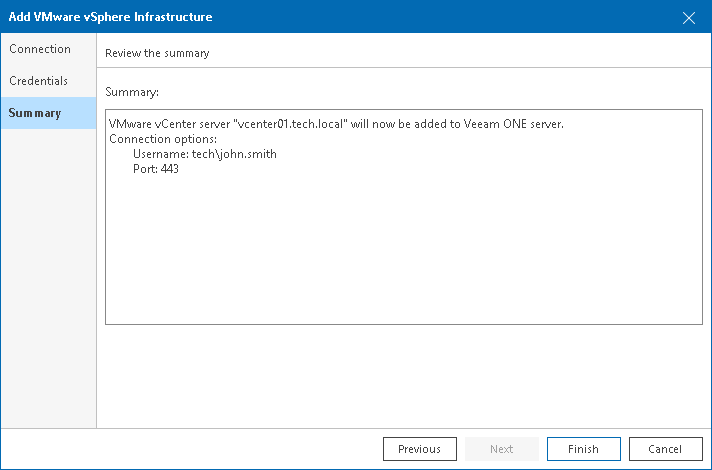
Task: Go to the Connection step
Action: [40, 49]
